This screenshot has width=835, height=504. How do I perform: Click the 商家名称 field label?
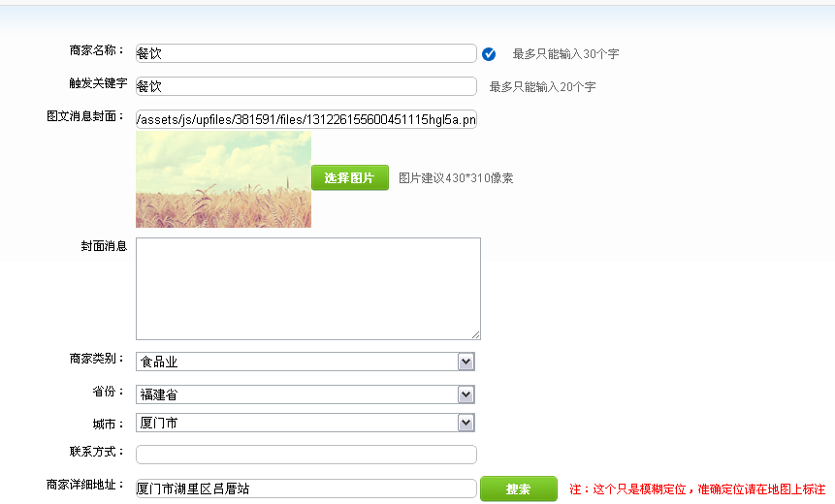tap(97, 51)
